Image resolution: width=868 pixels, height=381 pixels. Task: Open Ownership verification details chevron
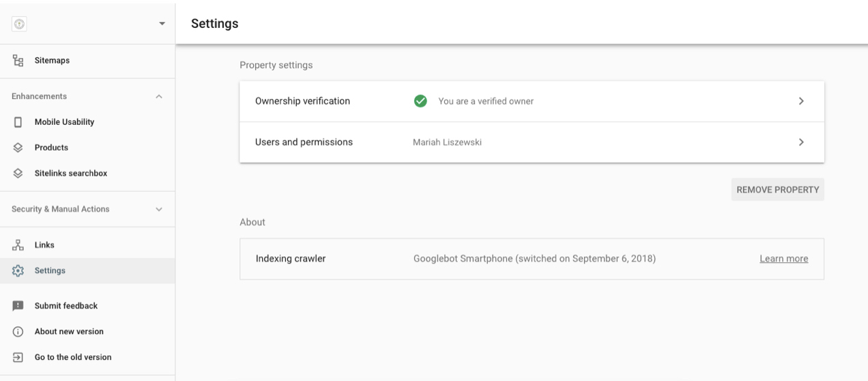[x=801, y=101]
